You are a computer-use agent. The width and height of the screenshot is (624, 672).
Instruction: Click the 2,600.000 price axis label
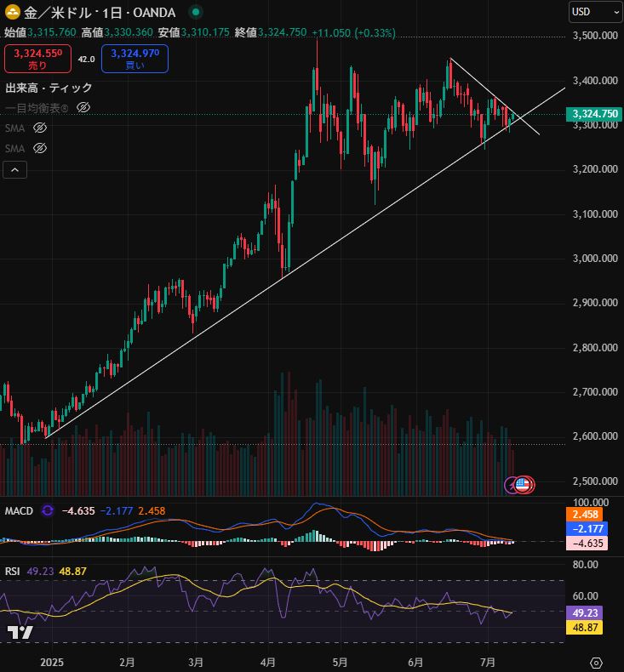[595, 436]
